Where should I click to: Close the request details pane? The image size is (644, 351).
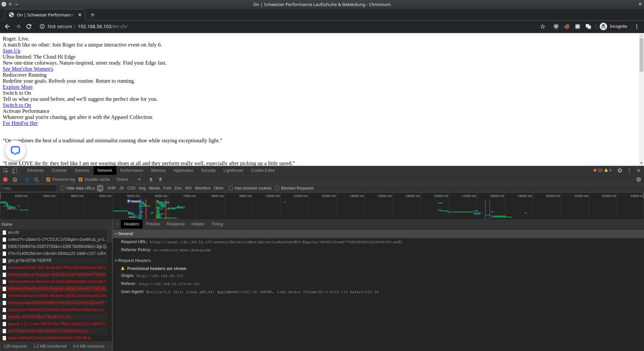click(117, 224)
